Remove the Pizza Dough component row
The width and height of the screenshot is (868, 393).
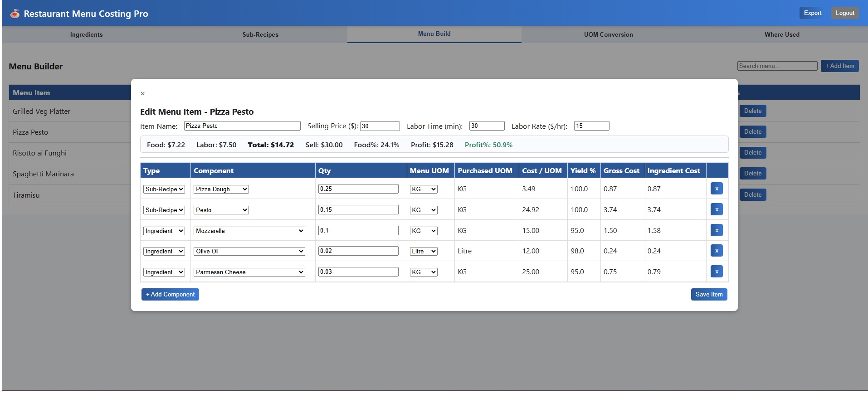coord(716,189)
